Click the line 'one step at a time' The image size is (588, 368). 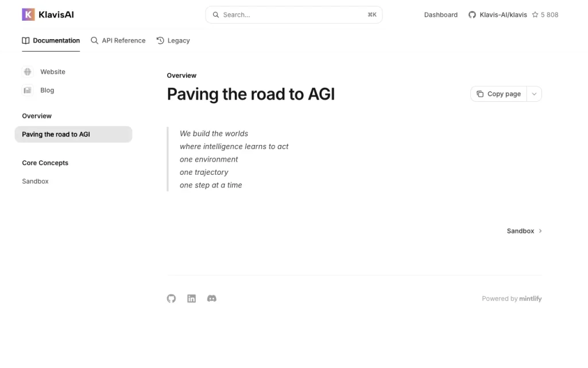click(211, 185)
